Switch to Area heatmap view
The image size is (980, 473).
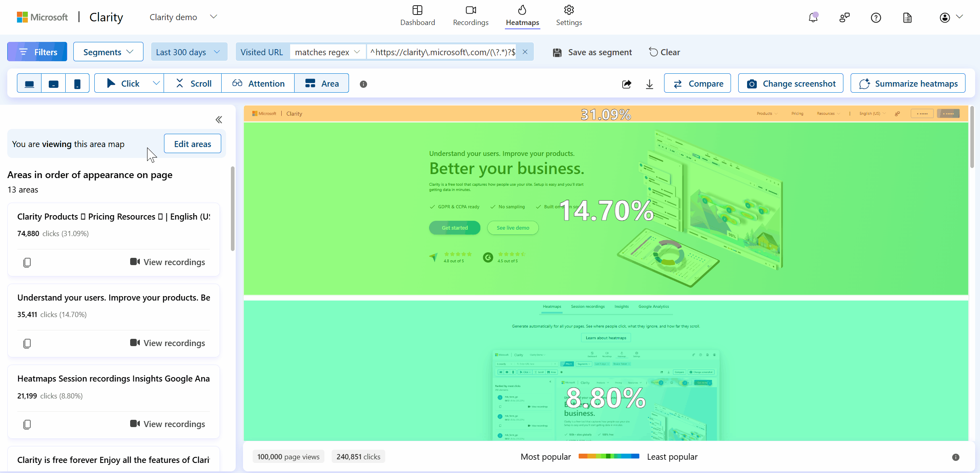point(322,83)
